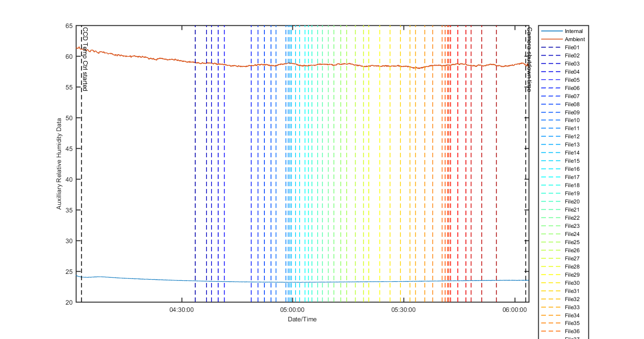Click the File33 legend entry

(561, 307)
